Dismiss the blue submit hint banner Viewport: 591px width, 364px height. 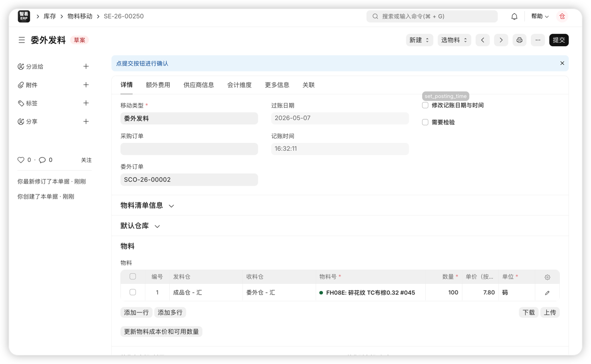click(562, 63)
